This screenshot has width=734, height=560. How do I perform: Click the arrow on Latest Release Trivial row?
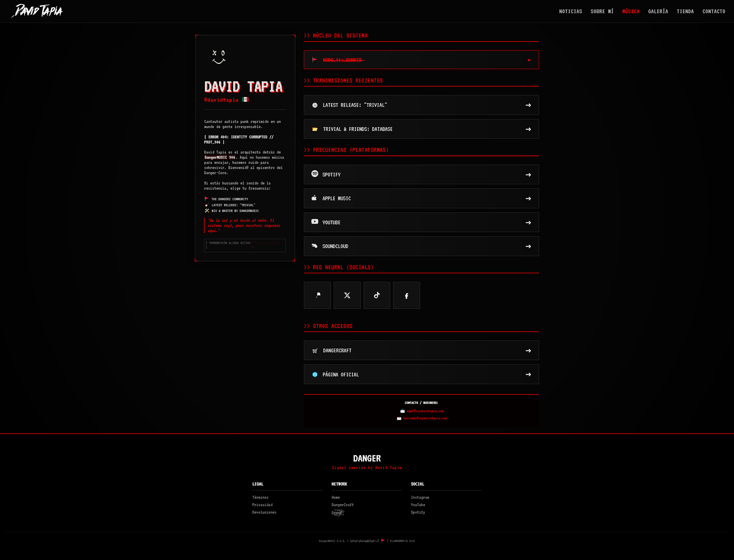click(x=528, y=105)
